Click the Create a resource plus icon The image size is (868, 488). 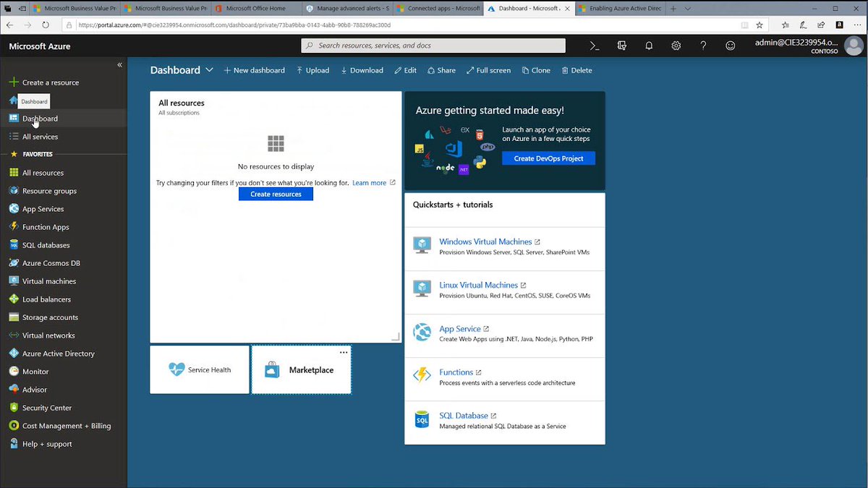tap(14, 82)
